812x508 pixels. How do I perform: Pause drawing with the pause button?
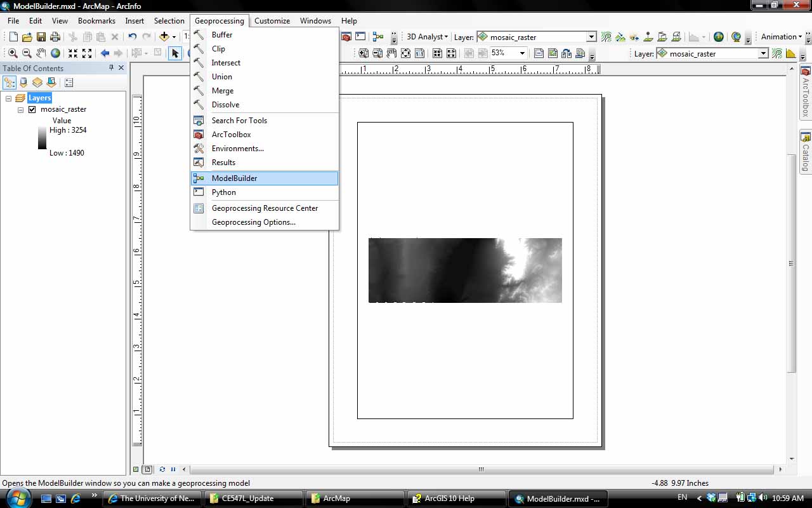click(173, 470)
